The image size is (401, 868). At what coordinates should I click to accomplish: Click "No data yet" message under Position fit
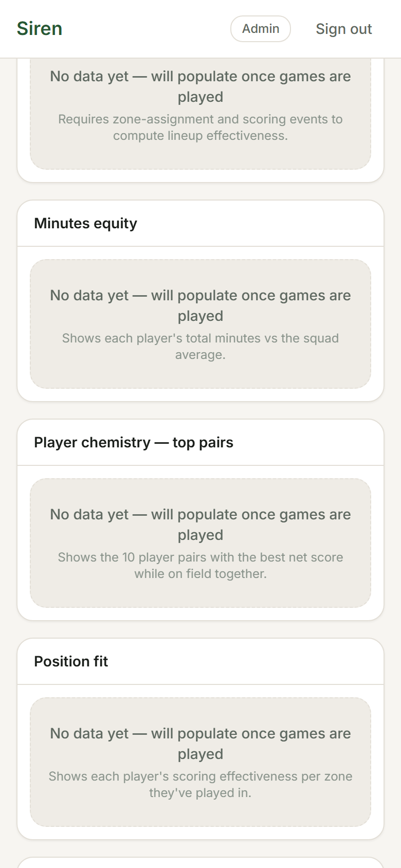pos(200,744)
